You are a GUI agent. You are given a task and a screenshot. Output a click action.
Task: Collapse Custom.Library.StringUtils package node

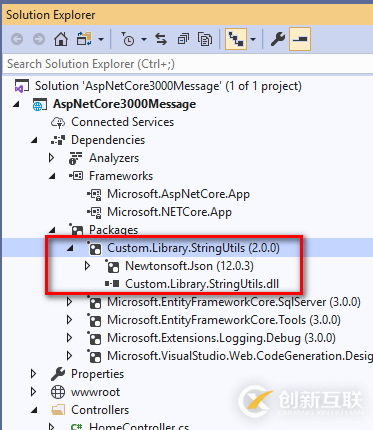70,249
